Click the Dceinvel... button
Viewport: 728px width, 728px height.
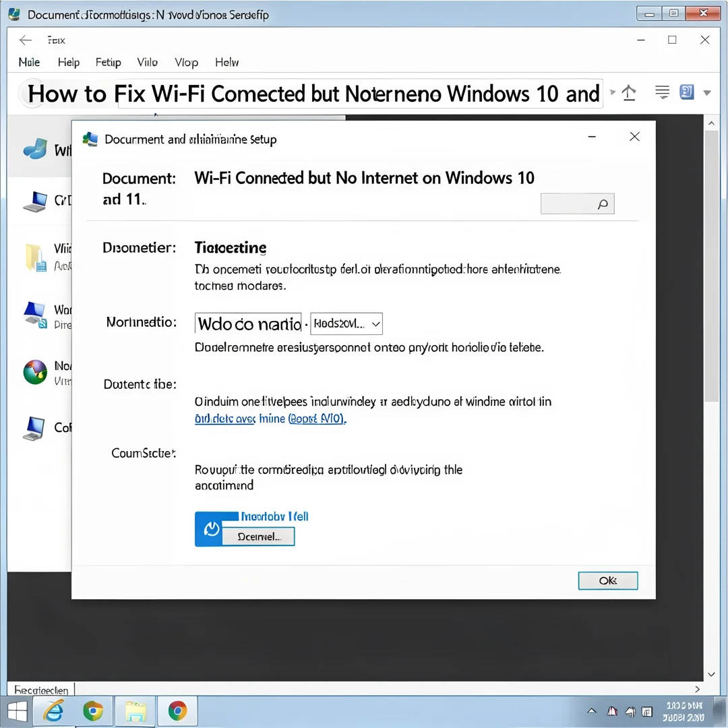(259, 537)
